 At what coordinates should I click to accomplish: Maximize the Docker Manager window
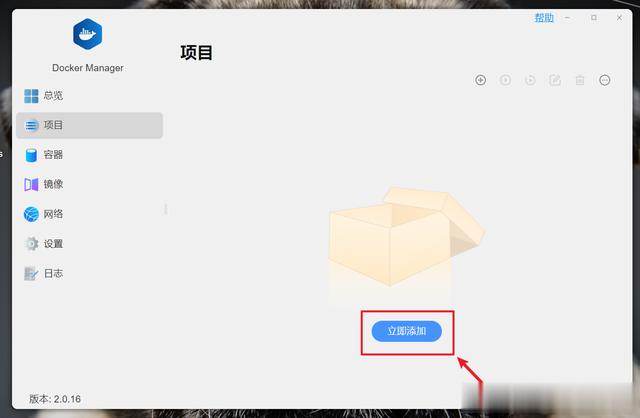click(x=594, y=18)
